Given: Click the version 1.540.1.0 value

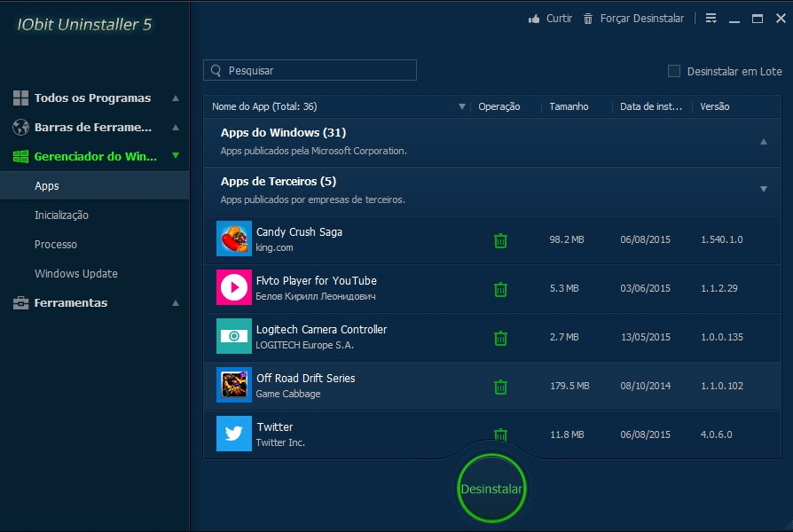Looking at the screenshot, I should pyautogui.click(x=722, y=239).
